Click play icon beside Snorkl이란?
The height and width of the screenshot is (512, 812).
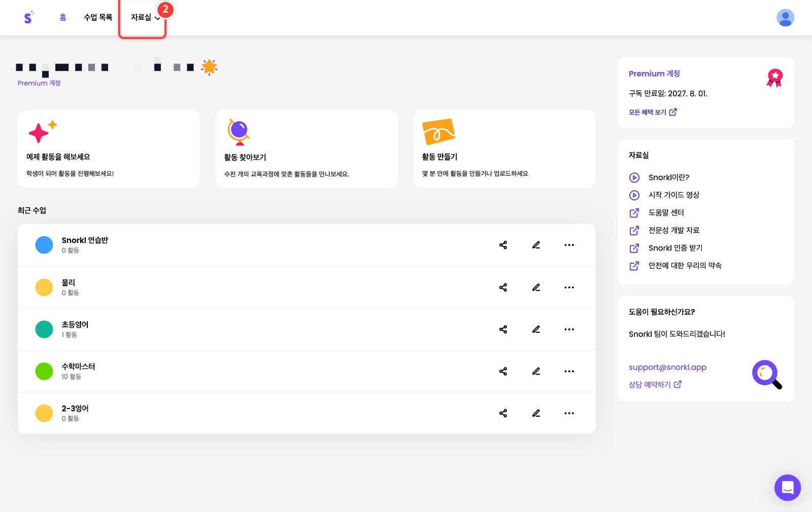click(634, 178)
